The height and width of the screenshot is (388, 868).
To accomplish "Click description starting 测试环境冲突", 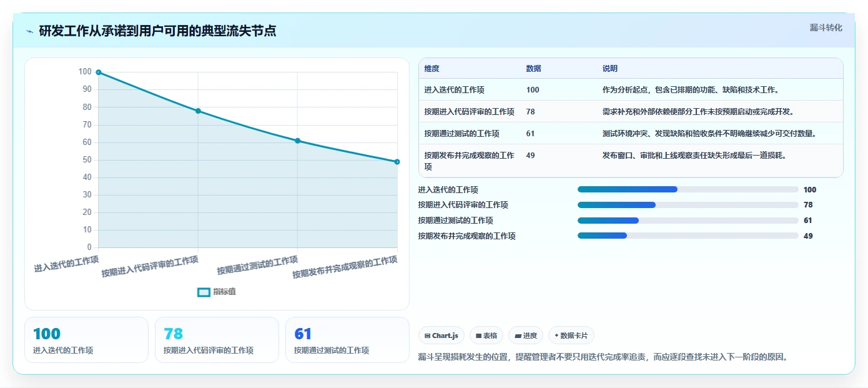I will pos(710,134).
